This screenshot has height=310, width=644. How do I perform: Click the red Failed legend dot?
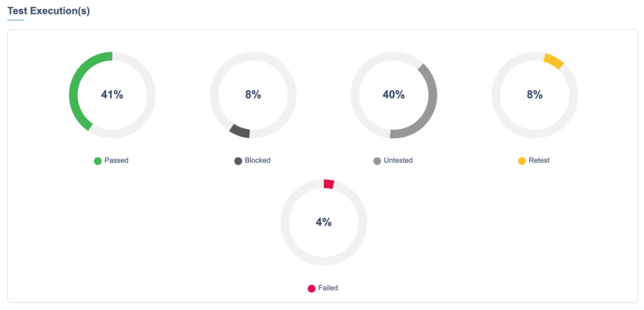(x=311, y=289)
